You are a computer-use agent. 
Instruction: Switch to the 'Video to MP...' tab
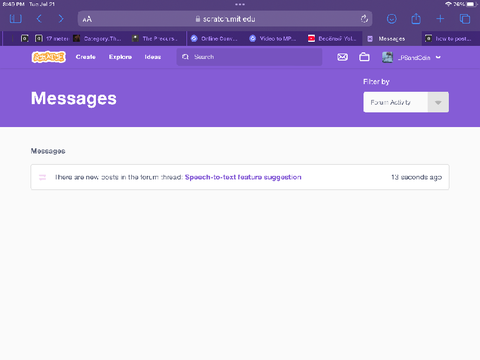tap(273, 39)
